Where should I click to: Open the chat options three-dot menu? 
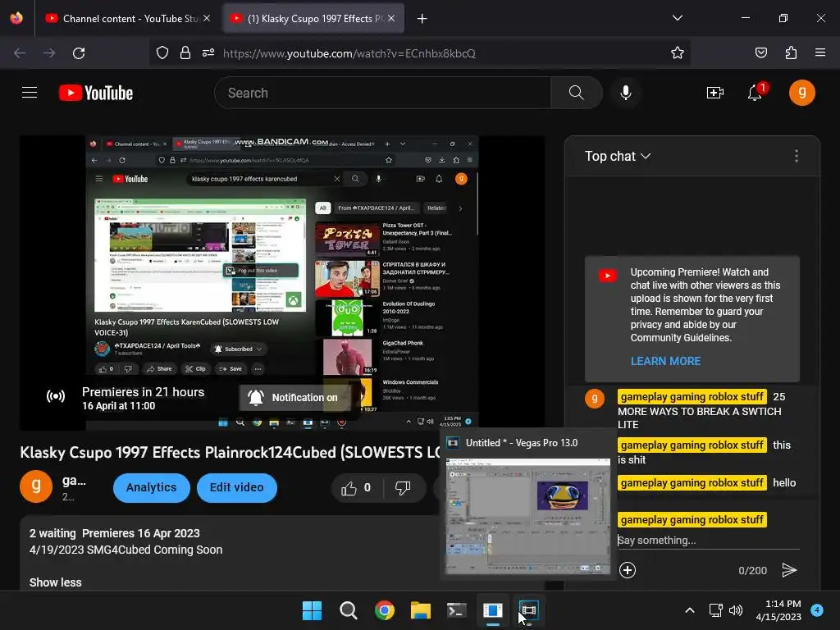796,156
